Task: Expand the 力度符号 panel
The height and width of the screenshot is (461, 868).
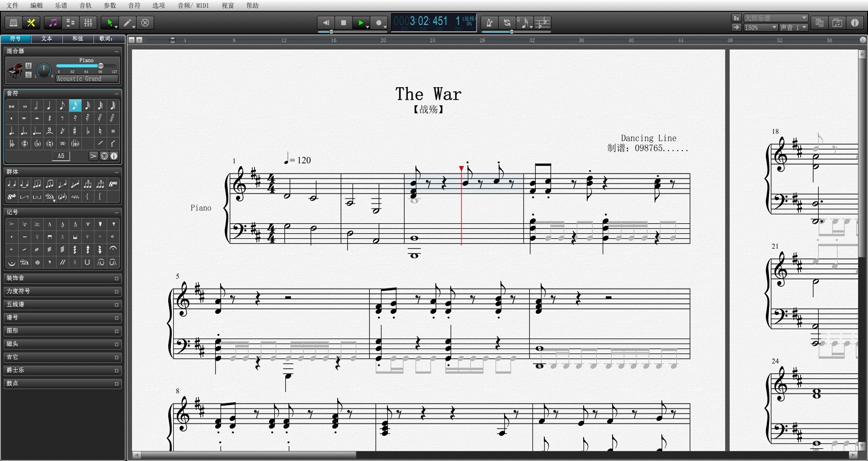Action: 62,292
